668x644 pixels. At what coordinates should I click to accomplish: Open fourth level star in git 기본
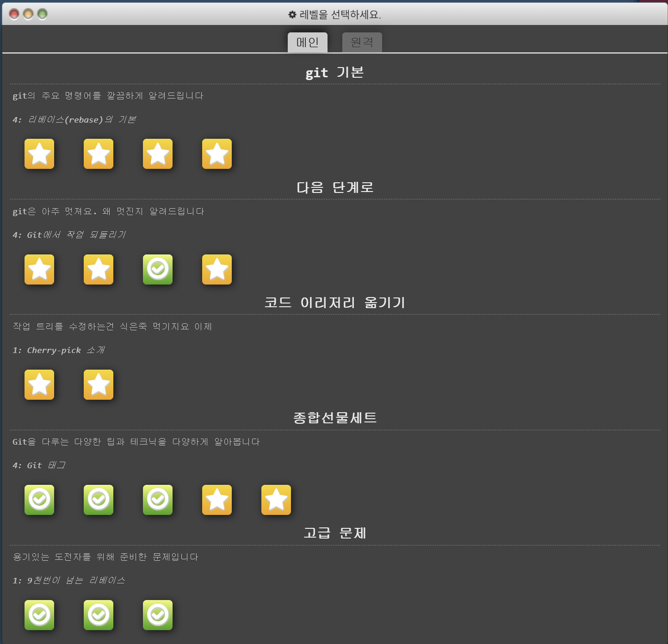(217, 154)
